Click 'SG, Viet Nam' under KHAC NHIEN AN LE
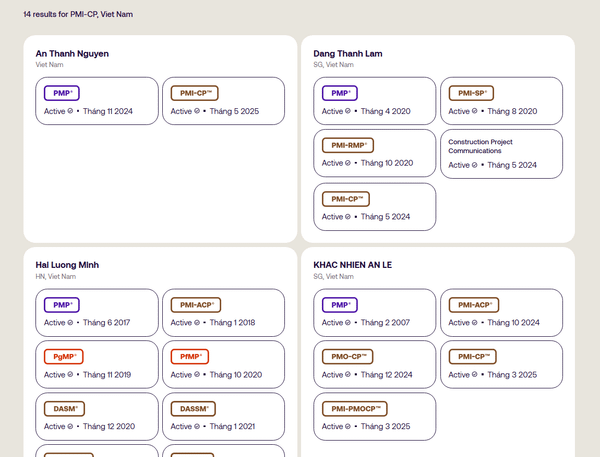This screenshot has width=600, height=457. click(x=333, y=276)
